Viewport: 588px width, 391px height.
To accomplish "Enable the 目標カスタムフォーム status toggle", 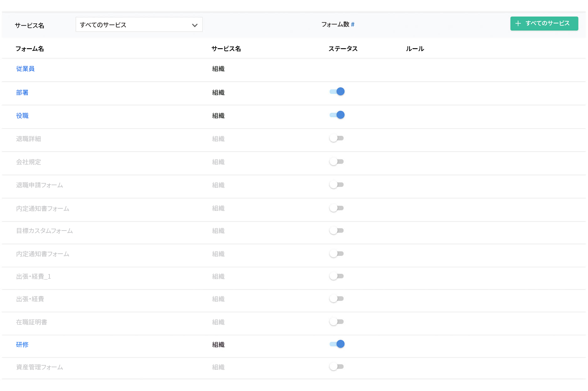I will click(x=337, y=231).
